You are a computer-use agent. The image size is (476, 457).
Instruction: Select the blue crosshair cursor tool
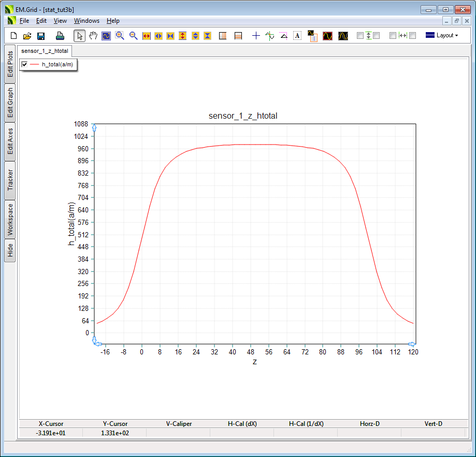click(256, 36)
